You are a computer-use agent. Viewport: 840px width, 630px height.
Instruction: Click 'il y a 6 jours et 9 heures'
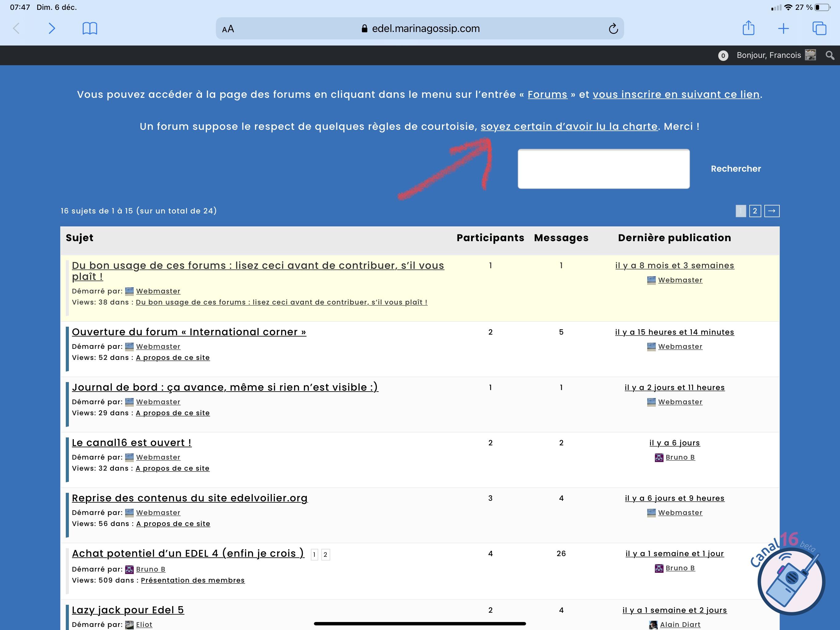pos(675,499)
